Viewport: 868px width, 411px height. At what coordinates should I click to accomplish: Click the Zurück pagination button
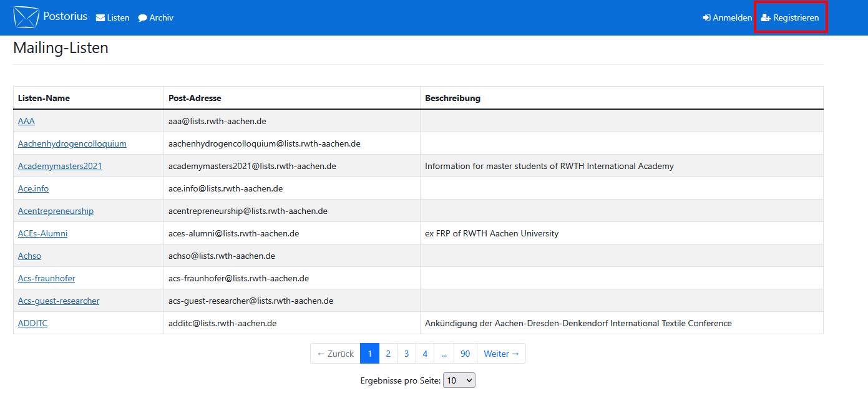(335, 353)
